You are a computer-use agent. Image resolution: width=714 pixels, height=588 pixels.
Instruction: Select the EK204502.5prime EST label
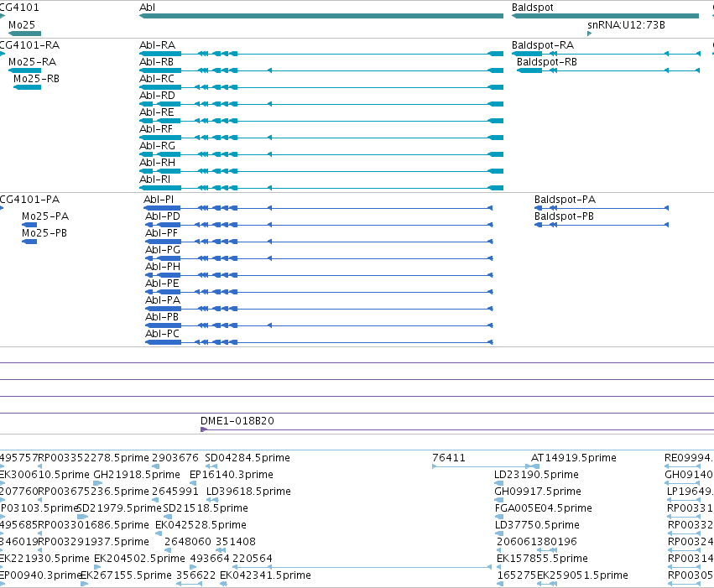click(139, 559)
